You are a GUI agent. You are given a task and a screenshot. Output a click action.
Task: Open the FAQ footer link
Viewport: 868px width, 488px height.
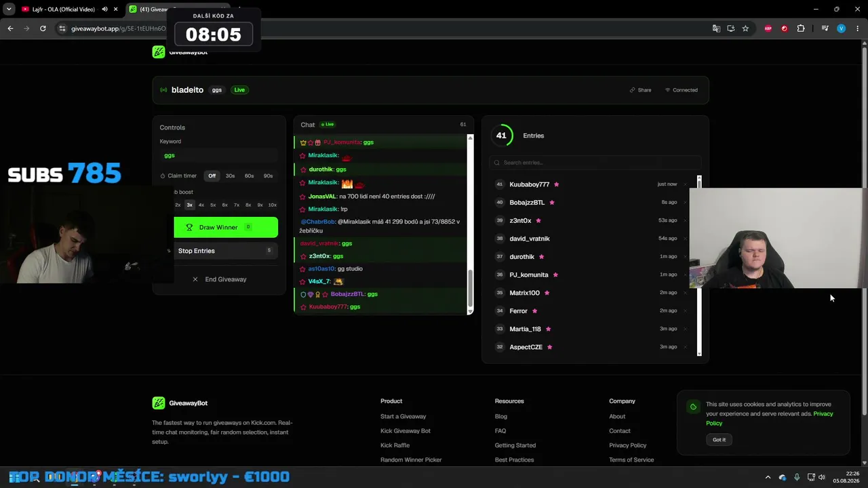click(500, 431)
